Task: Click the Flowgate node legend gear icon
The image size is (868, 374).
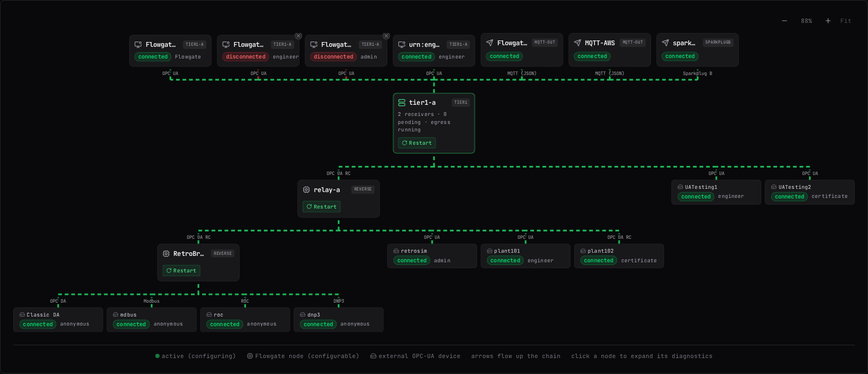Action: point(250,356)
